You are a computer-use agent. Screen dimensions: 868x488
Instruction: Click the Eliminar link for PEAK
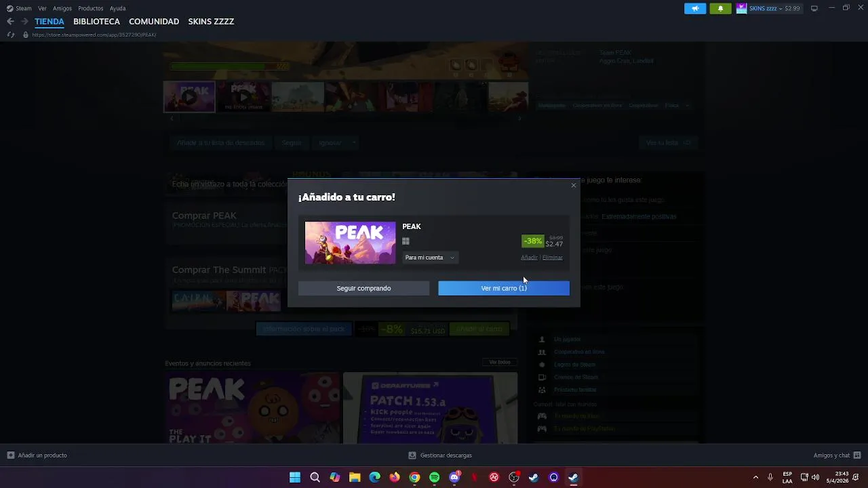pos(553,258)
